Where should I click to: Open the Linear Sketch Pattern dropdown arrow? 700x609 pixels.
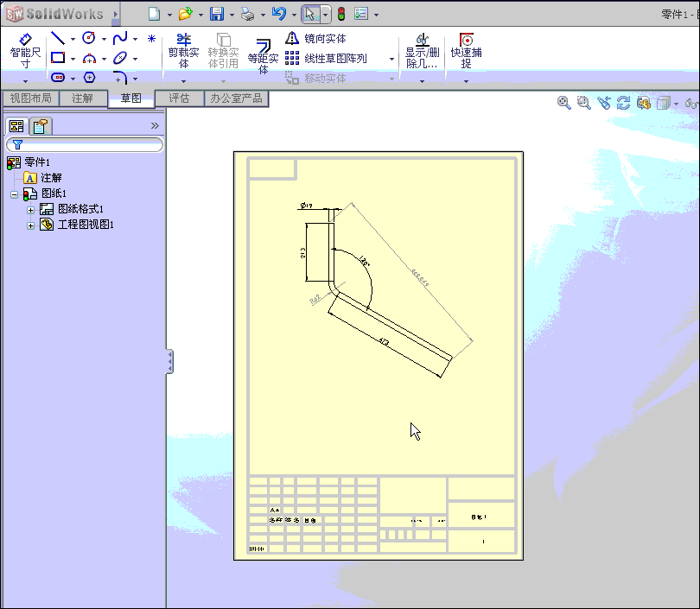point(392,59)
